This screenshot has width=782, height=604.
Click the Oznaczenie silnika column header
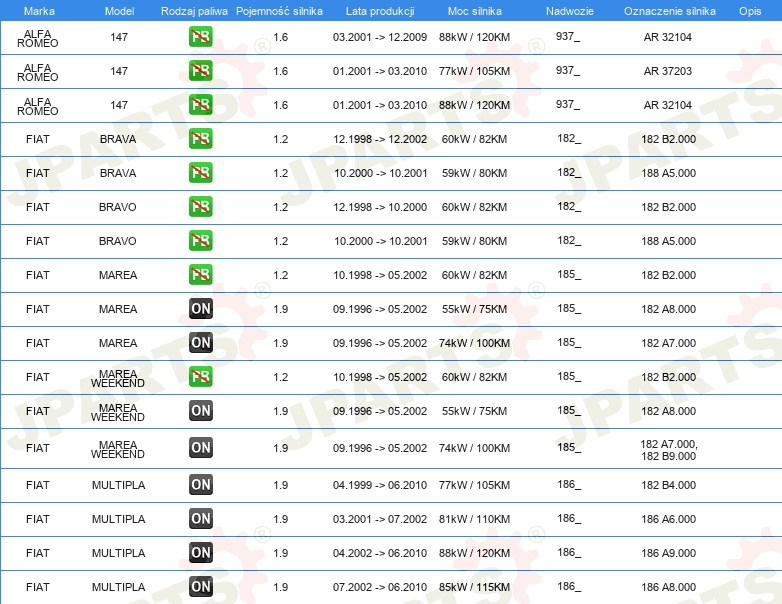click(x=669, y=11)
